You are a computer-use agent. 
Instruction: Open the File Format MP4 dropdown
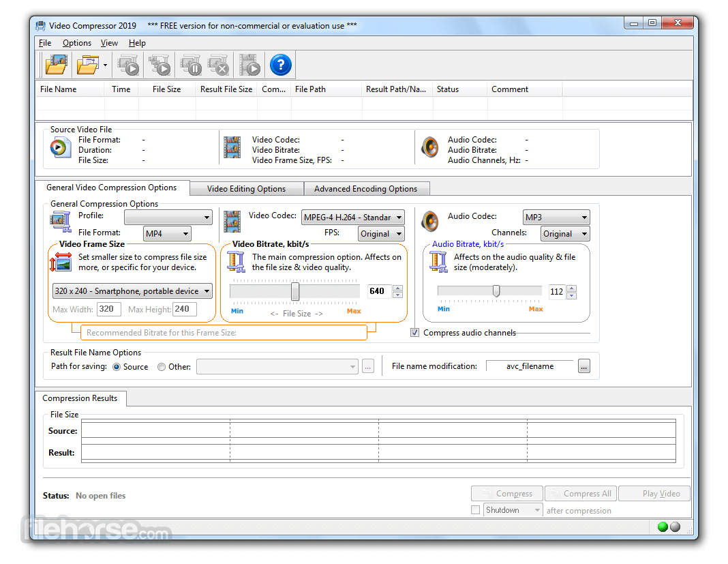tap(167, 234)
